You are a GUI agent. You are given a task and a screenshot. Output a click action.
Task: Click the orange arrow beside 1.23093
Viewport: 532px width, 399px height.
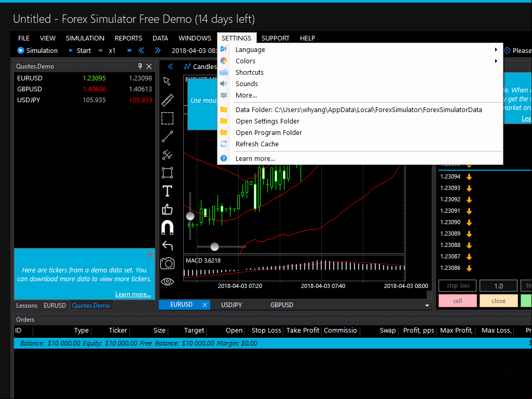pyautogui.click(x=469, y=188)
